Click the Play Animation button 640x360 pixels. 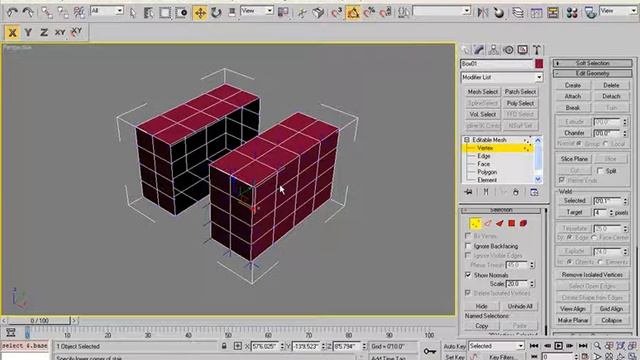tap(558, 346)
